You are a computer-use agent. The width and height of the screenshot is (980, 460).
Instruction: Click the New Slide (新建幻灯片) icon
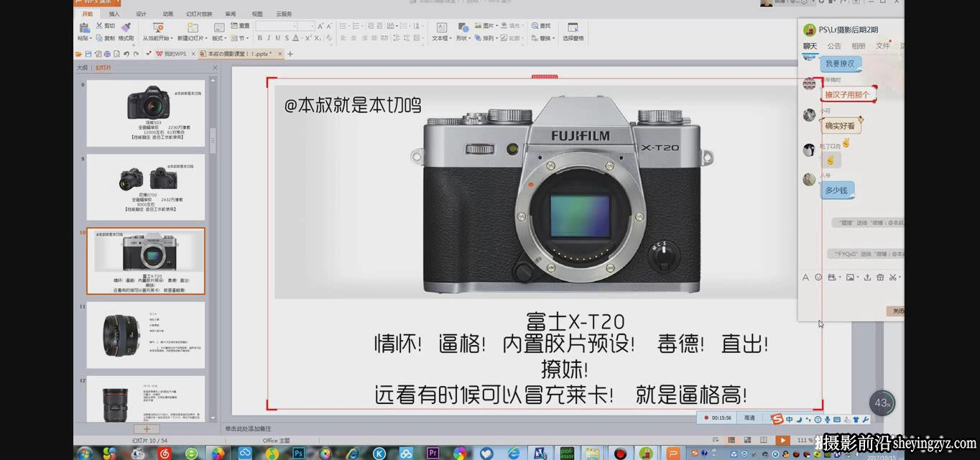point(193,27)
